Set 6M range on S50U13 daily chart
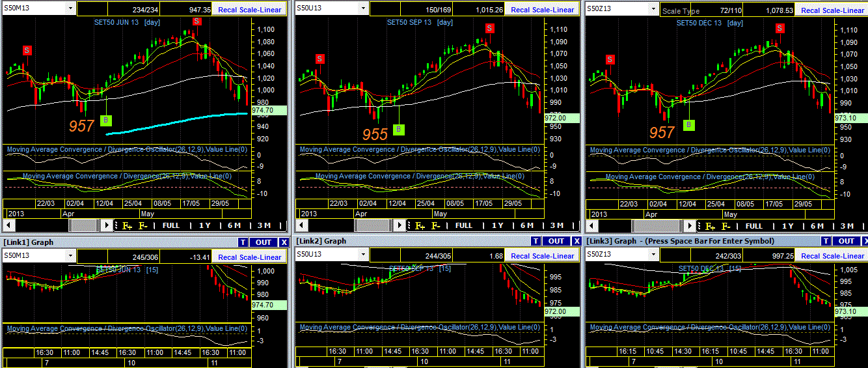 pyautogui.click(x=527, y=225)
